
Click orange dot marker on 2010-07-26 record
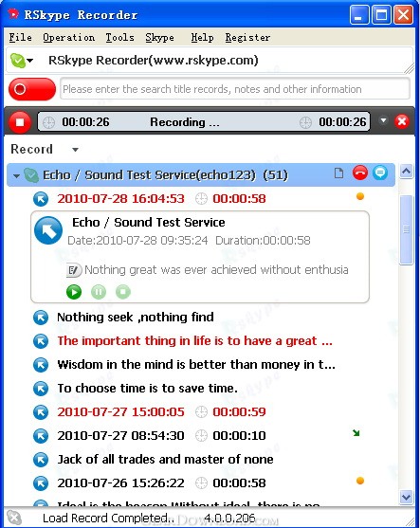click(x=360, y=481)
